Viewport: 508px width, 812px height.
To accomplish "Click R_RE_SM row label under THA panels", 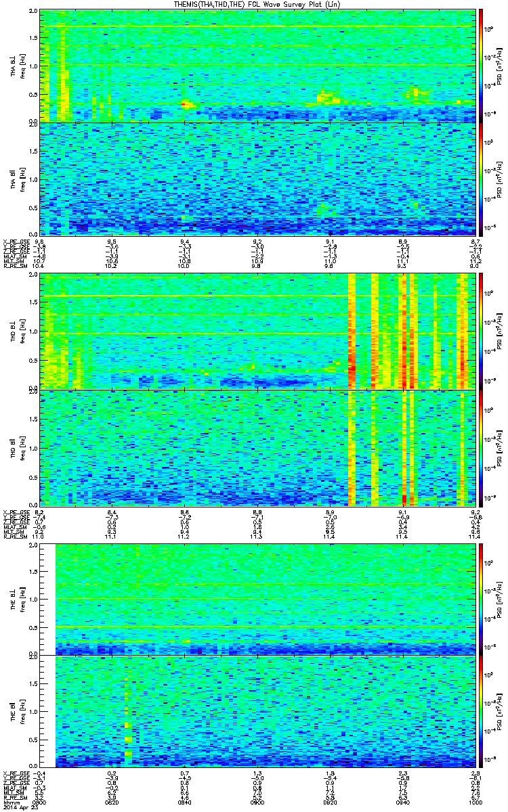I will click(14, 267).
